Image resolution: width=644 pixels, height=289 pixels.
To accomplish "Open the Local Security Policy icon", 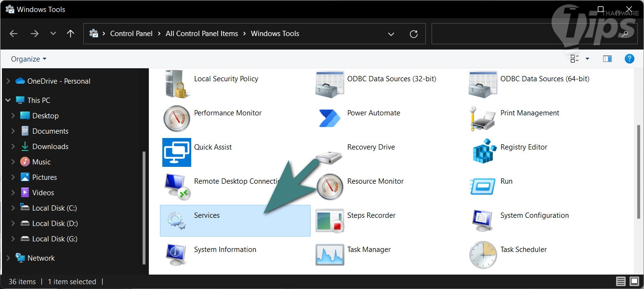I will click(x=177, y=84).
